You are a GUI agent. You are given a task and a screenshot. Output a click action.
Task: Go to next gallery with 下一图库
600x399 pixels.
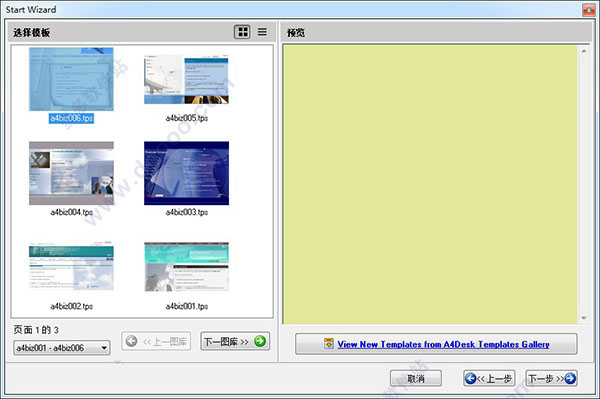[x=235, y=341]
